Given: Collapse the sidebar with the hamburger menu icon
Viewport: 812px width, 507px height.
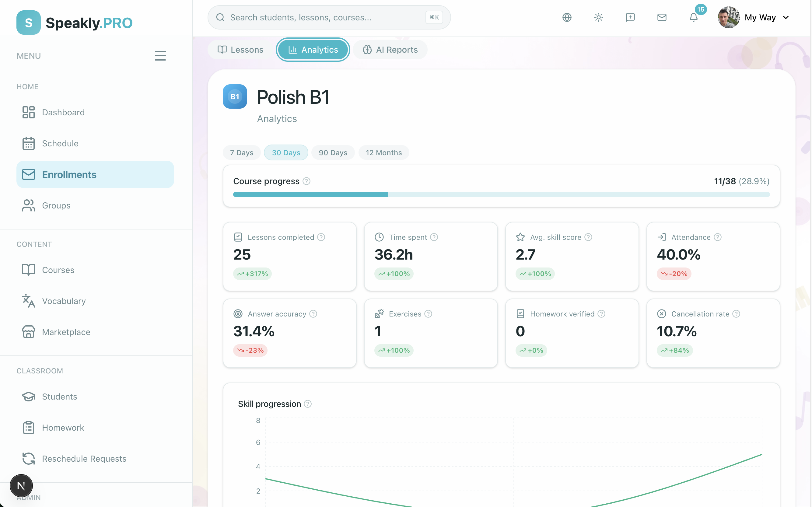Looking at the screenshot, I should click(x=160, y=56).
